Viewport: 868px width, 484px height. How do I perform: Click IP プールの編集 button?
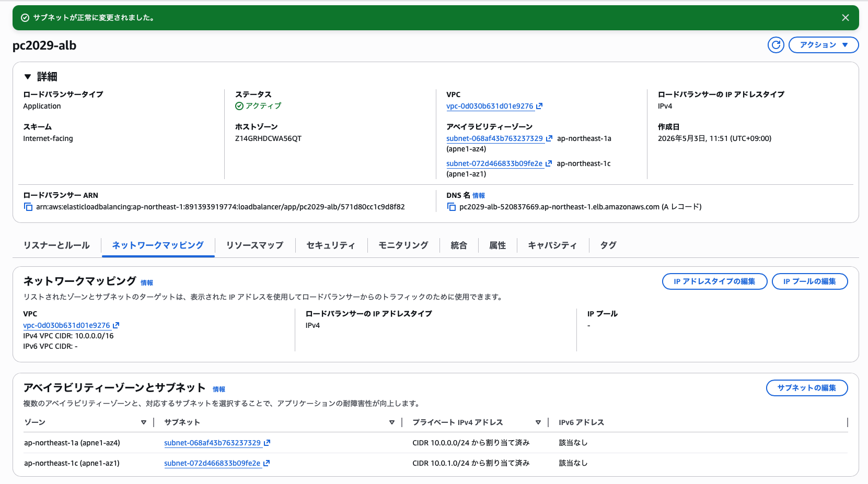click(809, 281)
